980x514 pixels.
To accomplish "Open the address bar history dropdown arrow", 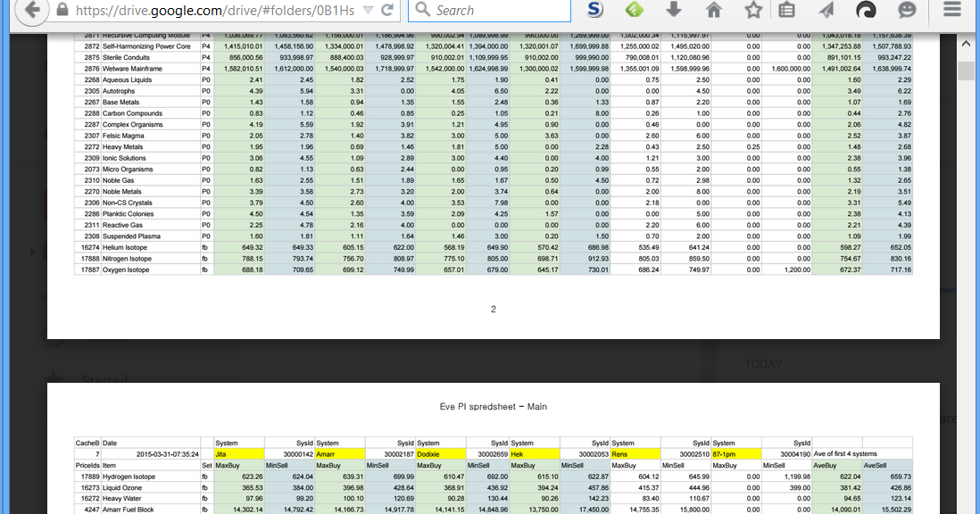I will pyautogui.click(x=368, y=11).
